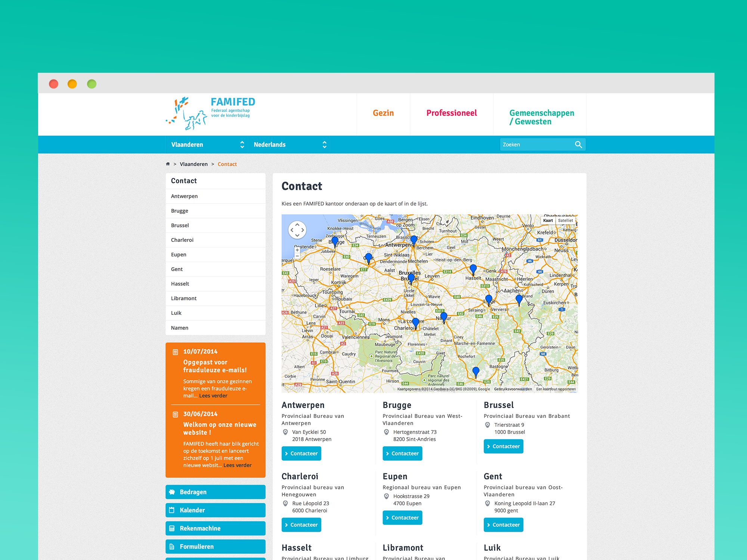Click Contacteer under Gent
Image resolution: width=747 pixels, height=560 pixels.
503,525
